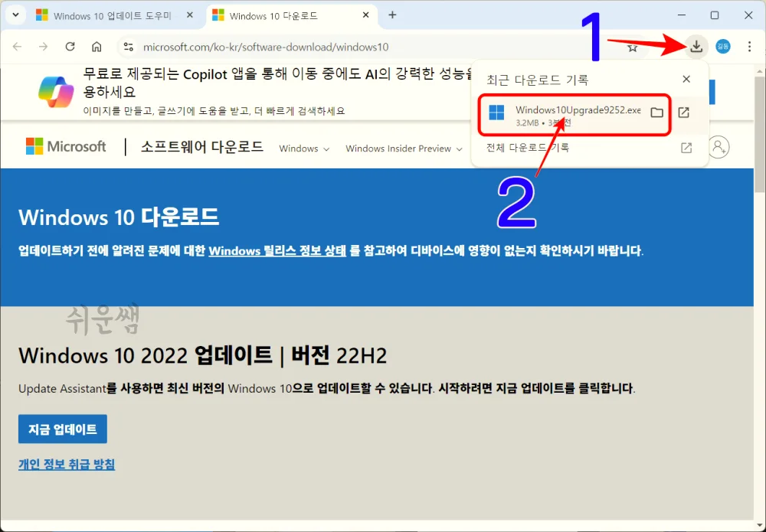Click the Microsoft logo
The image size is (766, 532).
[x=65, y=146]
